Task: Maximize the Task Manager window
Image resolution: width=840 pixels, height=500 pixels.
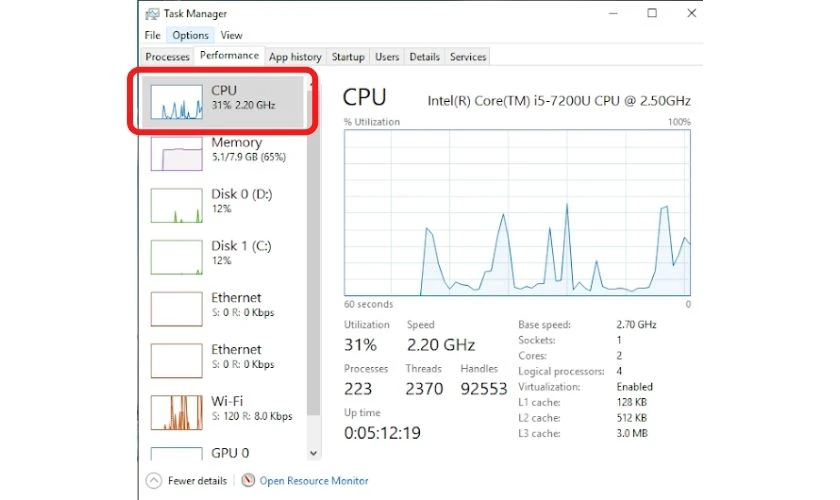Action: click(652, 13)
